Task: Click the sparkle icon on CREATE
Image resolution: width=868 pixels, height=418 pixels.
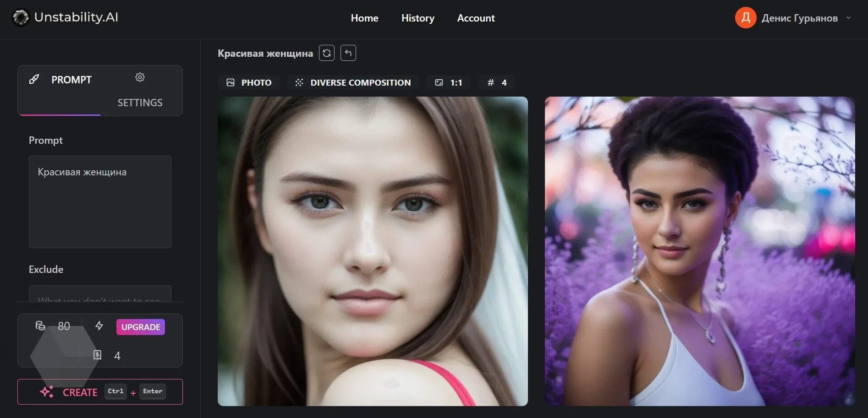Action: pos(47,392)
